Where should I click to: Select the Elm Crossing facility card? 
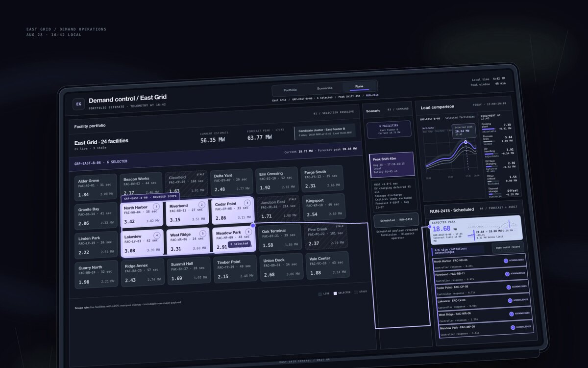(276, 180)
